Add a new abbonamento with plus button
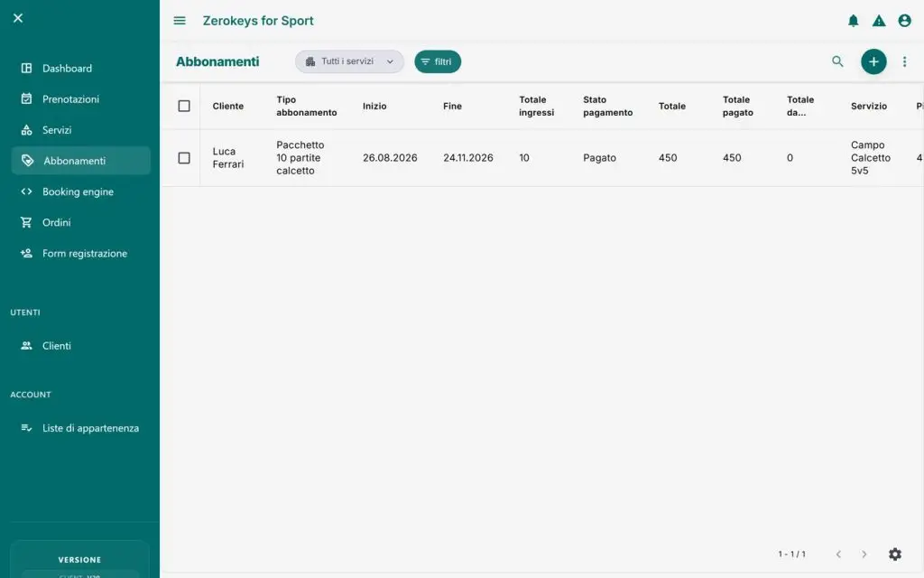This screenshot has height=578, width=924. pyautogui.click(x=873, y=61)
